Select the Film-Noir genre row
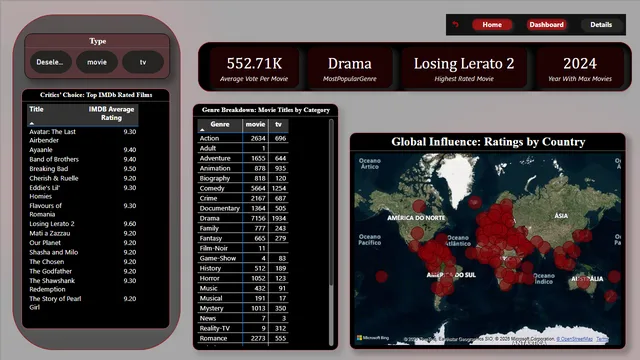The height and width of the screenshot is (360, 640). pos(243,248)
